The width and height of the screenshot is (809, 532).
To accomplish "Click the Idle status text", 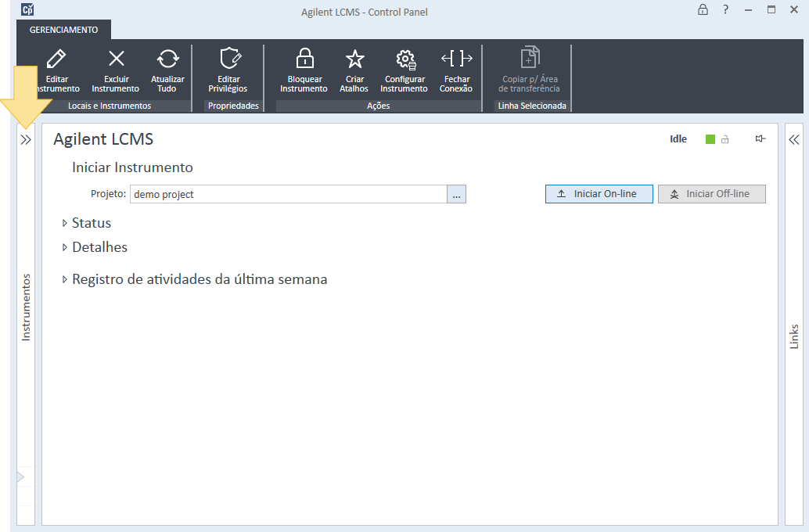I will (678, 138).
